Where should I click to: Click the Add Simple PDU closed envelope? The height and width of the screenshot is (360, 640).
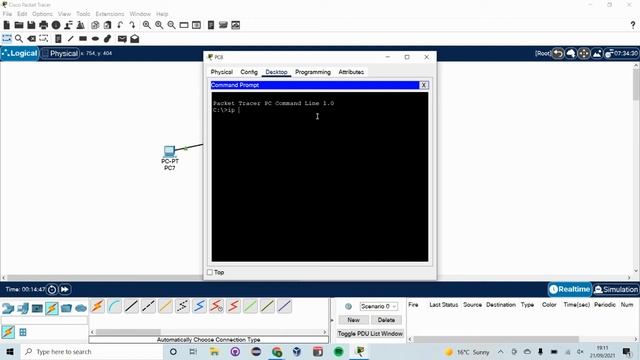tap(122, 39)
